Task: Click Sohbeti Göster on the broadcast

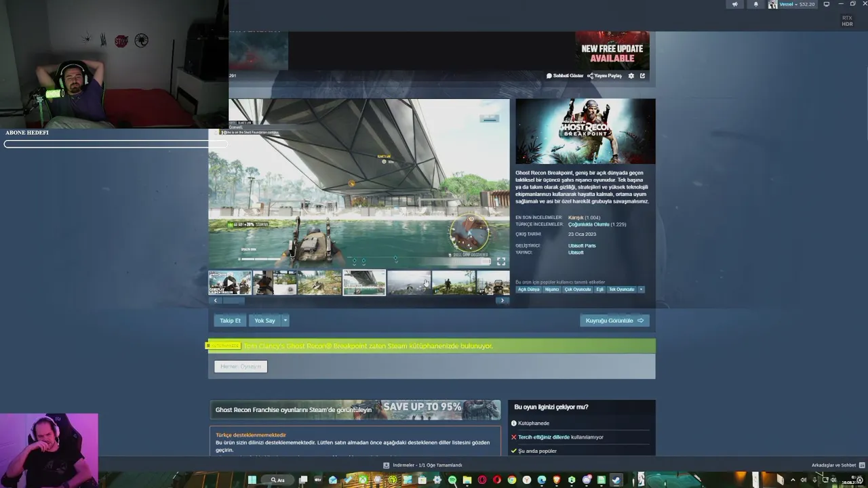Action: click(565, 76)
